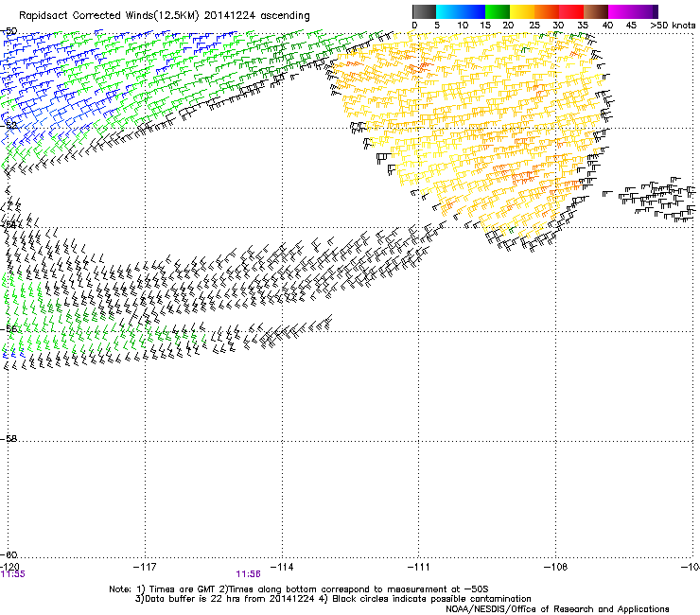This screenshot has width=700, height=615.
Task: Click the '20141224 ascending' title text
Action: tap(256, 16)
